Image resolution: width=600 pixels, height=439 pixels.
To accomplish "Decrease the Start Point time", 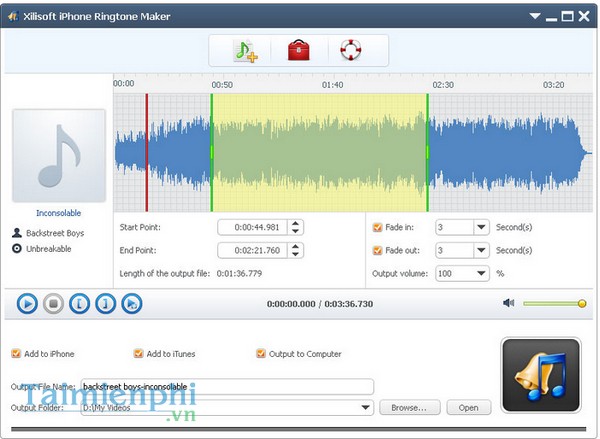I will pyautogui.click(x=295, y=231).
